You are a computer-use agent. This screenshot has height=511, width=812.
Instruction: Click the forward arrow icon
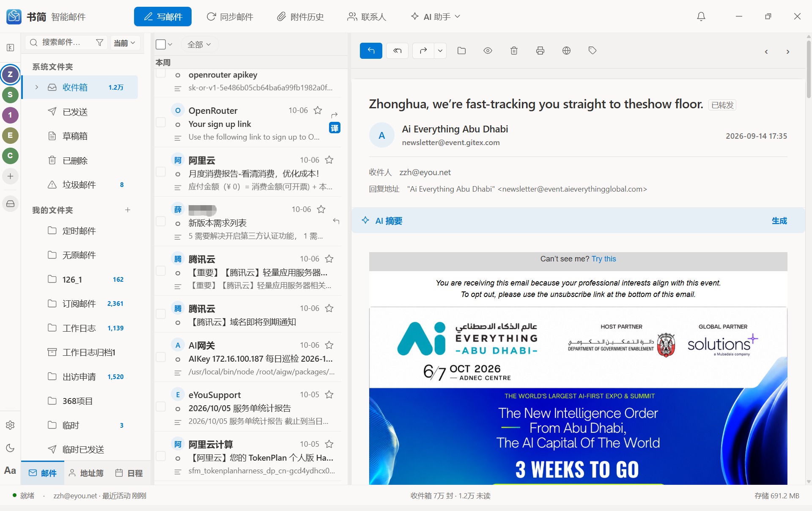(x=423, y=51)
